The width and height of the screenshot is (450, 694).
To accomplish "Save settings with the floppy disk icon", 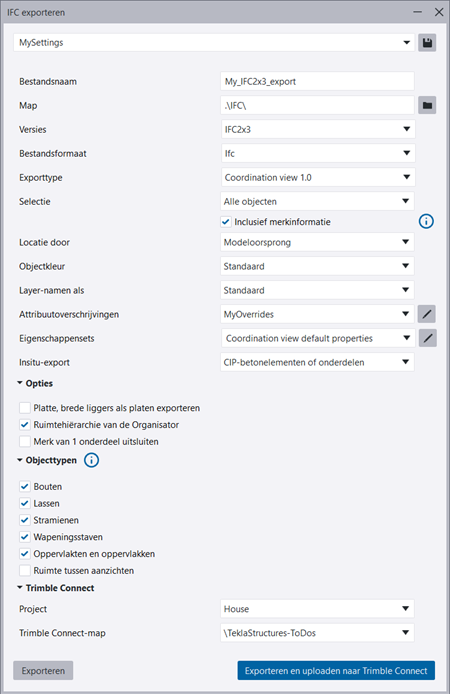I will [427, 43].
